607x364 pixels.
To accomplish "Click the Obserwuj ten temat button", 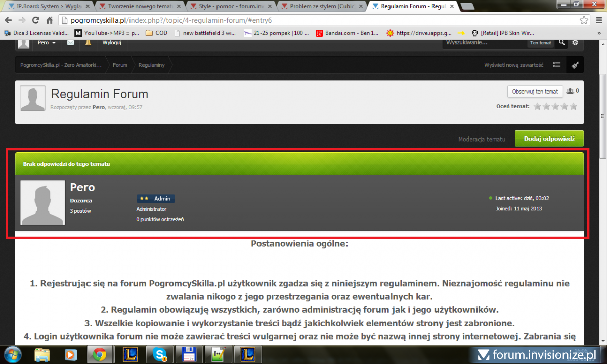I will pos(535,92).
